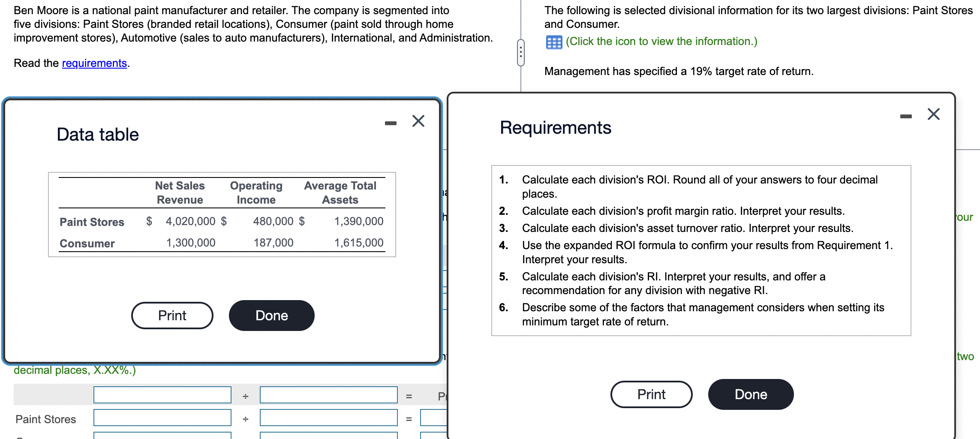Viewport: 980px width, 439px height.
Task: Click the "(Click the icon to view the information.)" link
Action: (661, 42)
